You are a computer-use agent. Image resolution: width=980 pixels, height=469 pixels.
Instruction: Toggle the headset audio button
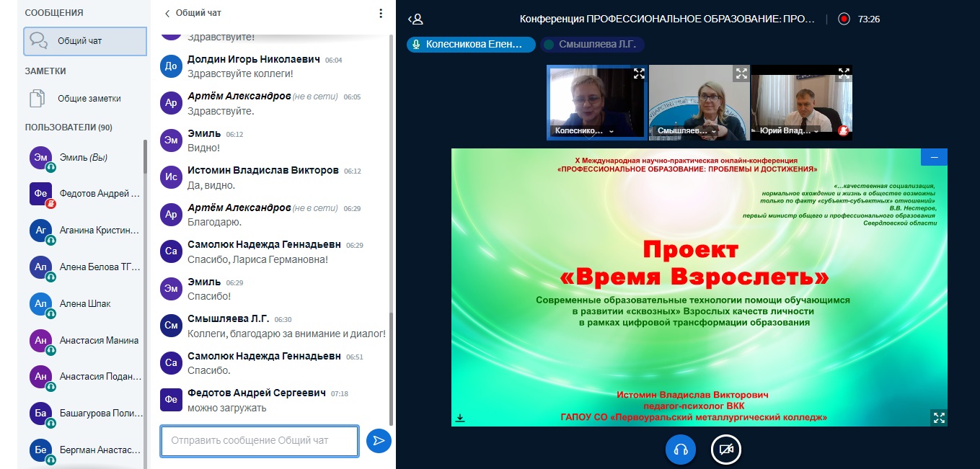pyautogui.click(x=680, y=450)
